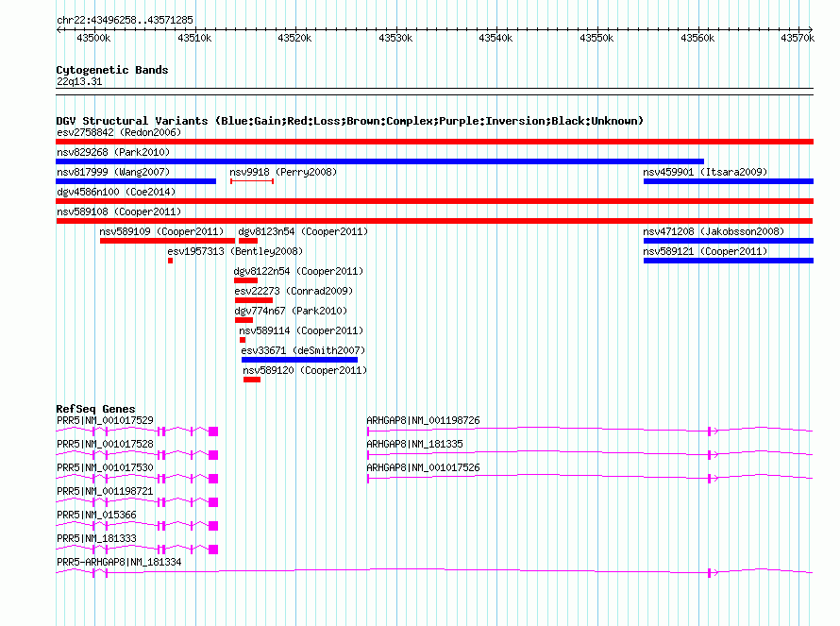
Task: Open the PRR5|NM_001198721 gene label
Action: 105,492
